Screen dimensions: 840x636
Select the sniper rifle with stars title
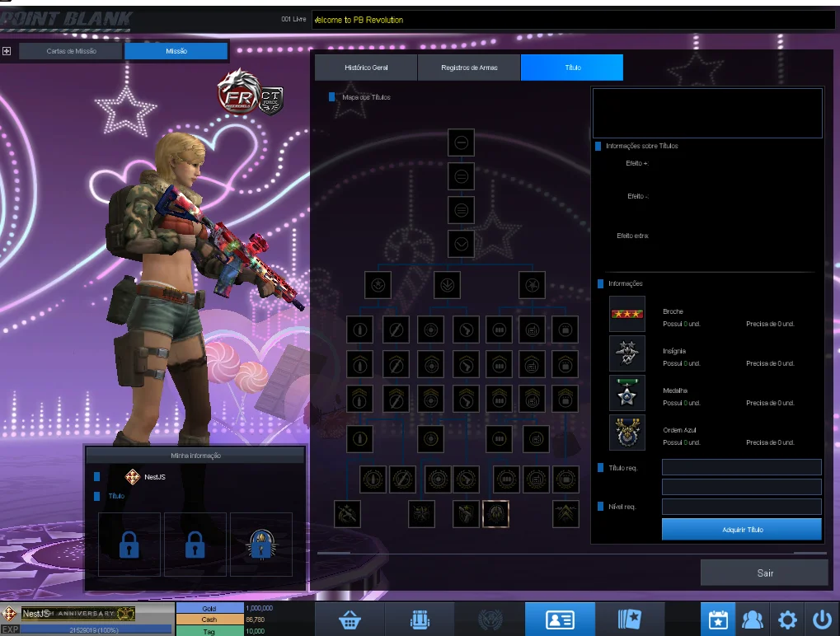coord(347,514)
